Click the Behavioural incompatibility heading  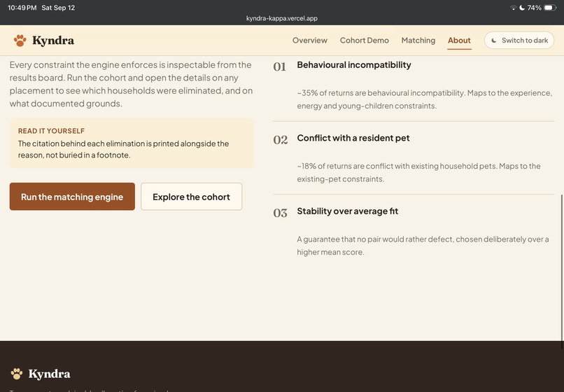[x=354, y=65]
